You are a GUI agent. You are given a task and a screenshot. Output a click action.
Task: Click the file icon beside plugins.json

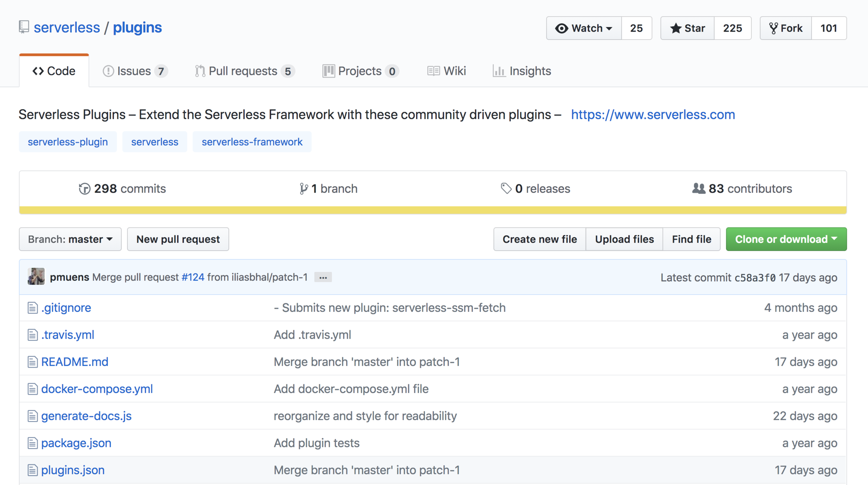point(32,470)
